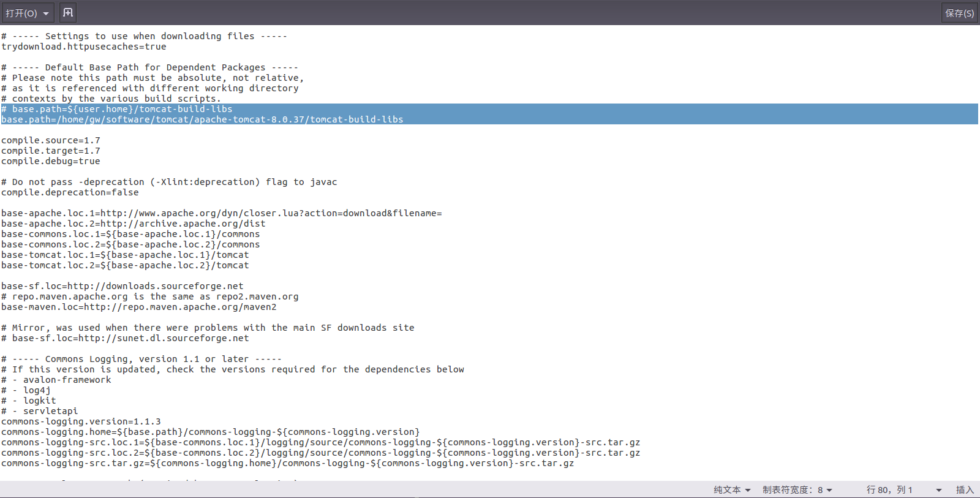Click the 行 80, 列 1 position indicator

click(x=889, y=490)
